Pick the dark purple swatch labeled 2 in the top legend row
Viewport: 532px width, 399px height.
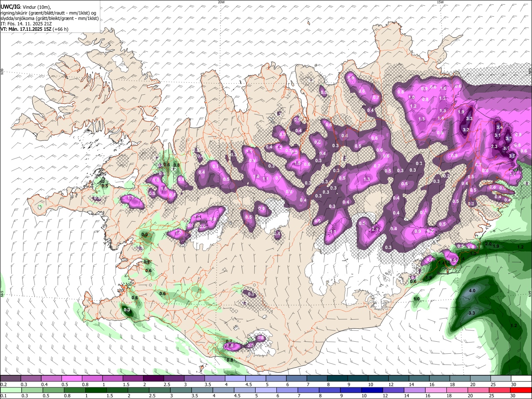(x=153, y=379)
